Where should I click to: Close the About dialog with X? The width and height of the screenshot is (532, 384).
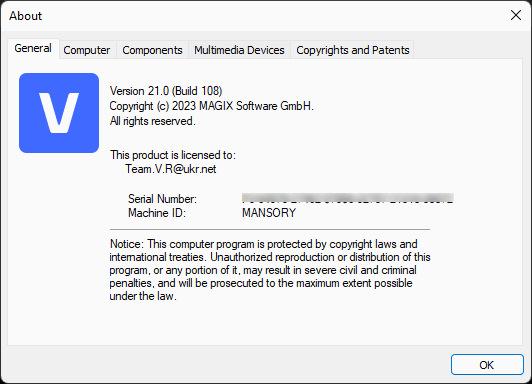[516, 15]
